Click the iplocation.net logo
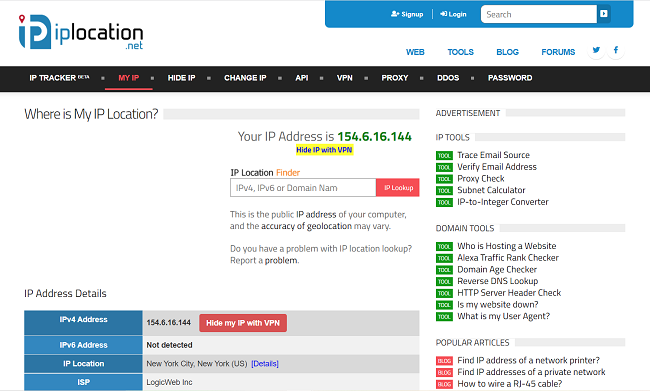The width and height of the screenshot is (650, 391). 81,32
